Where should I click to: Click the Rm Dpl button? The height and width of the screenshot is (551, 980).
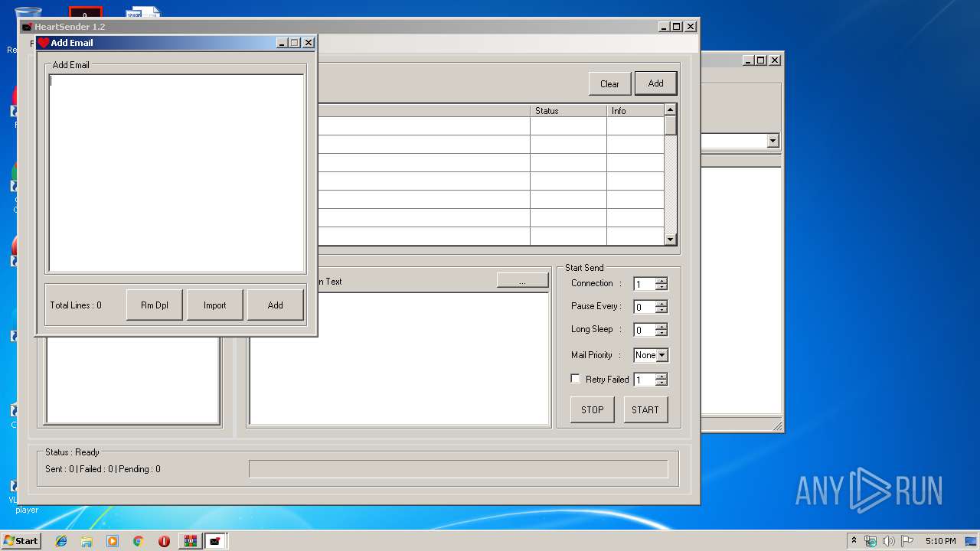tap(155, 305)
